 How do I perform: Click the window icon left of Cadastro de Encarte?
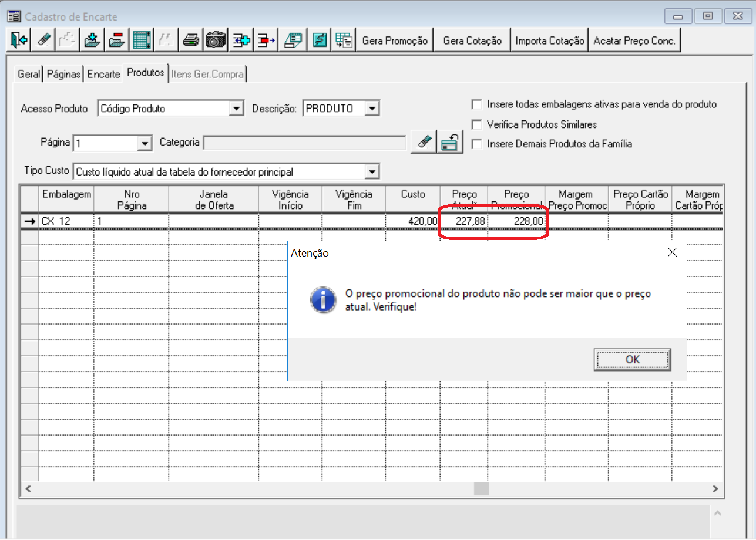point(14,17)
